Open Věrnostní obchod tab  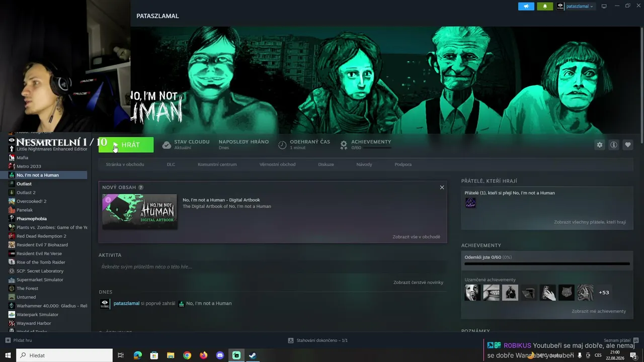point(278,164)
